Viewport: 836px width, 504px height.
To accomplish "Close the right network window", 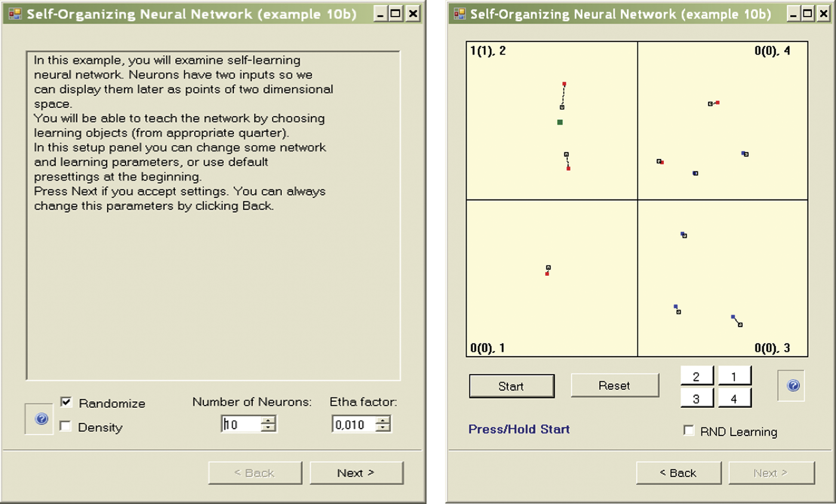I will coord(824,15).
